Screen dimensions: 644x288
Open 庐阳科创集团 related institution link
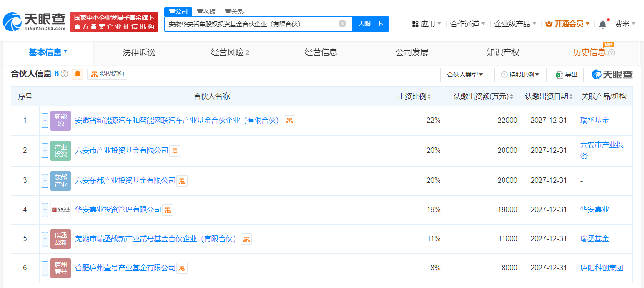coord(602,268)
